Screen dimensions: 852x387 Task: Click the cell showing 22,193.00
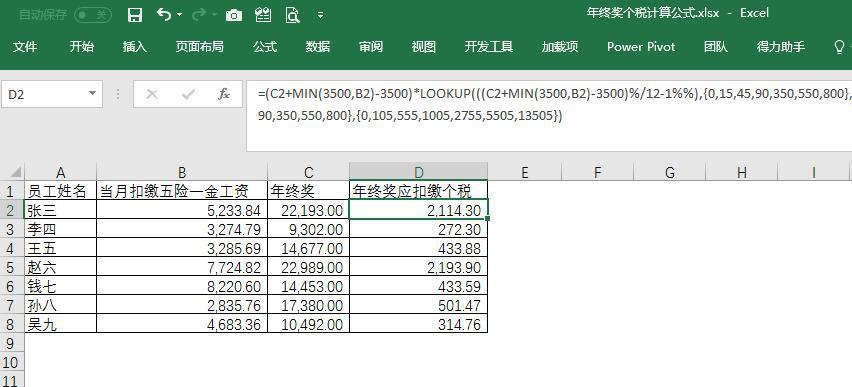coord(309,210)
